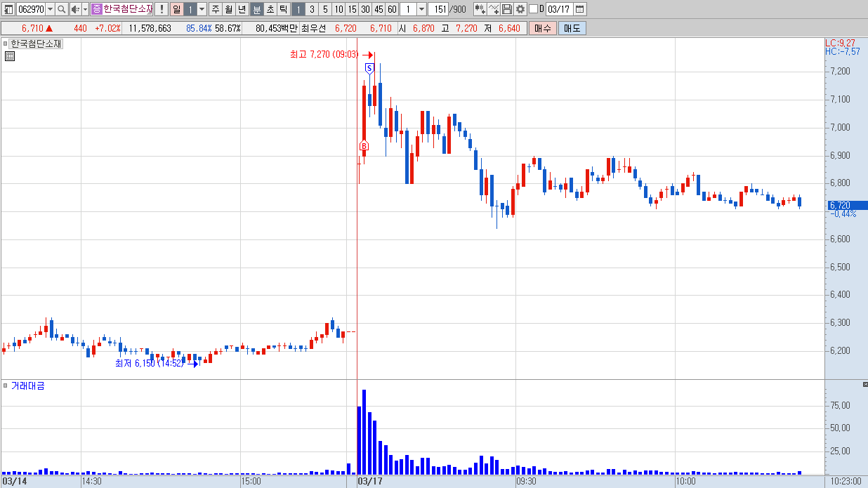Open the add candlestick indicator icon

[480, 9]
